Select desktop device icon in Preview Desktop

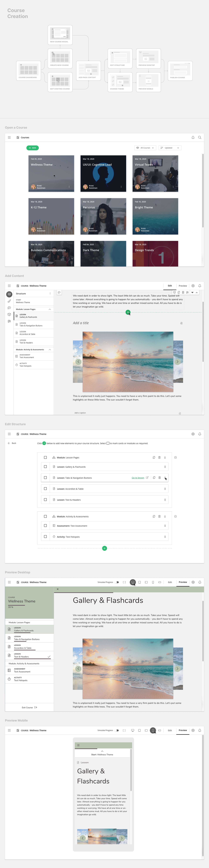click(133, 582)
